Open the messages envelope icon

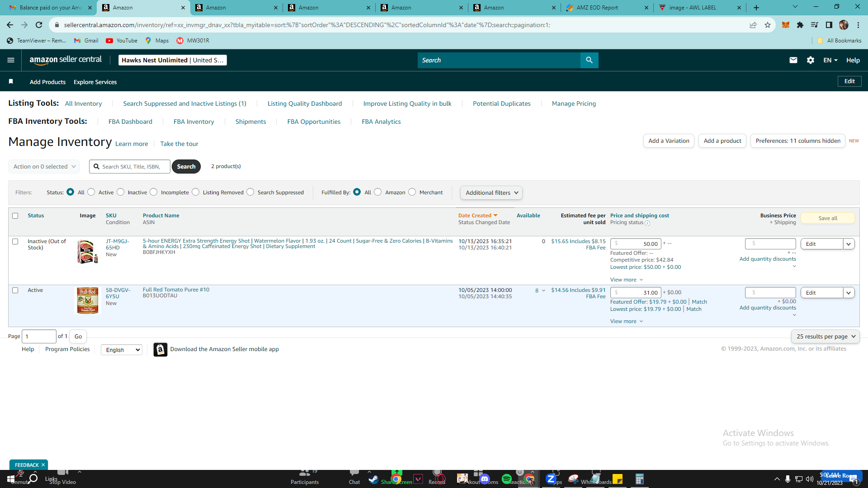click(x=793, y=60)
